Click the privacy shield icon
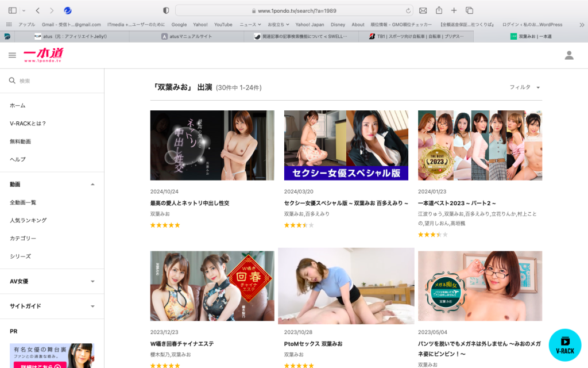 (166, 10)
